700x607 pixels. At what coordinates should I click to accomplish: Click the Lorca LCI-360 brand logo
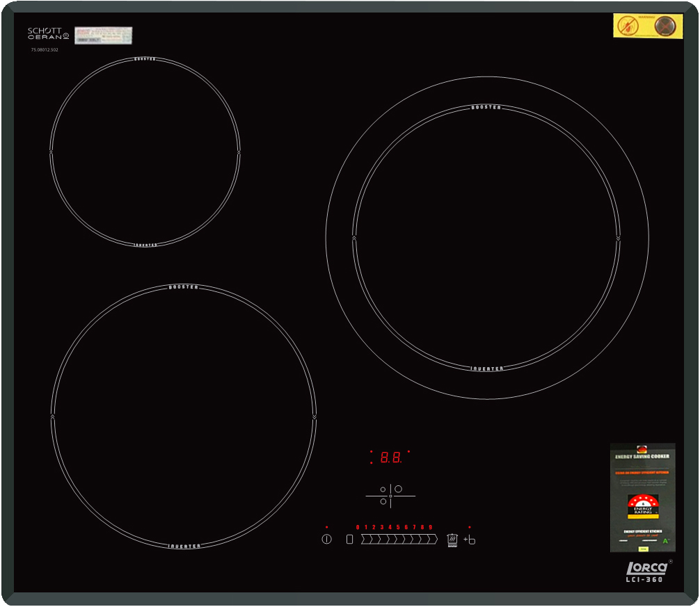(x=642, y=571)
